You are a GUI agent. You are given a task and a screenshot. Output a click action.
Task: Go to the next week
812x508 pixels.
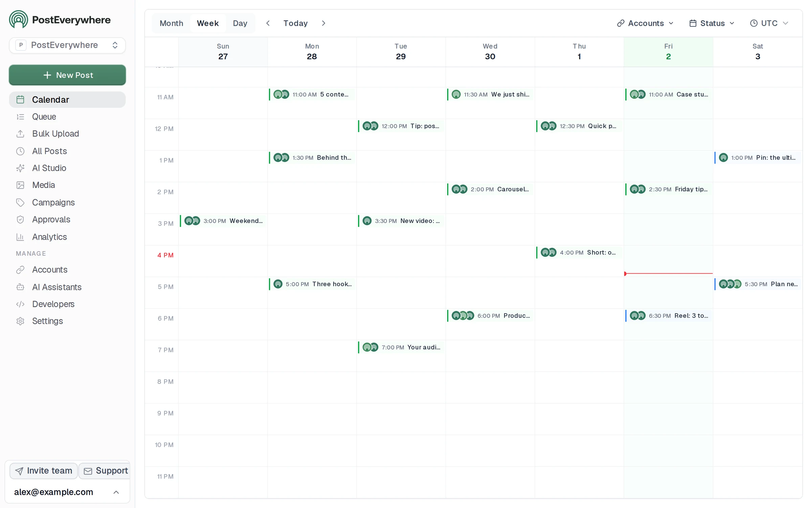[323, 23]
